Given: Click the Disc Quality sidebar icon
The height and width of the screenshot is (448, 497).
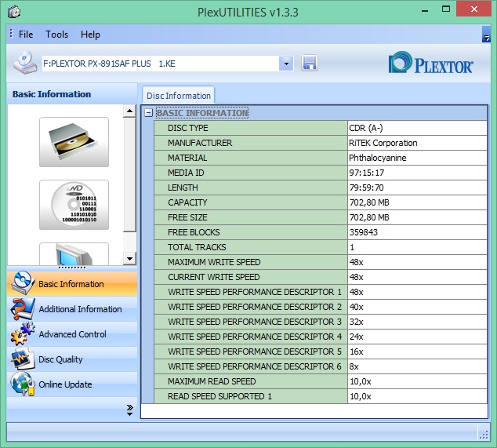Looking at the screenshot, I should click(x=22, y=359).
